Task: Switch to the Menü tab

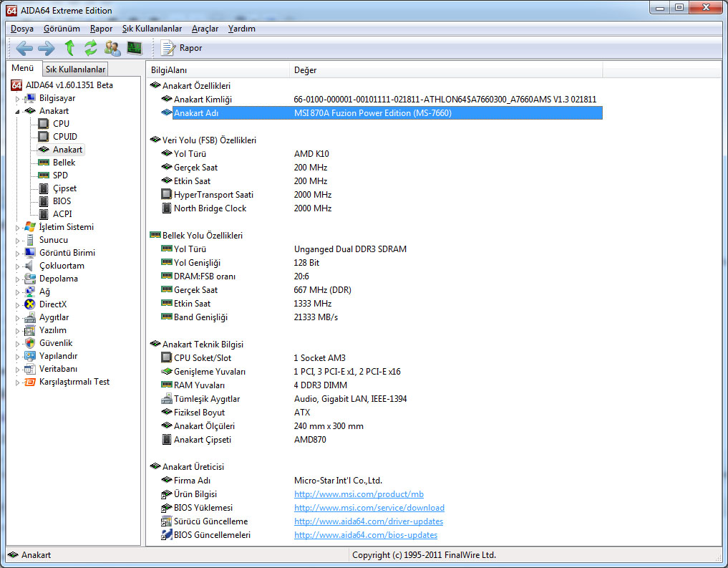Action: coord(23,68)
